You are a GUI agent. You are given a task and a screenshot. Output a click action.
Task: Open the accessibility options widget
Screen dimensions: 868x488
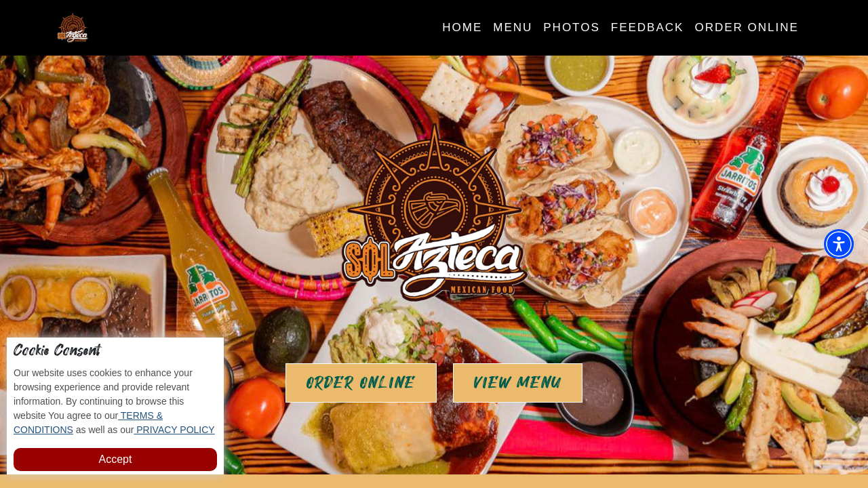pyautogui.click(x=839, y=244)
